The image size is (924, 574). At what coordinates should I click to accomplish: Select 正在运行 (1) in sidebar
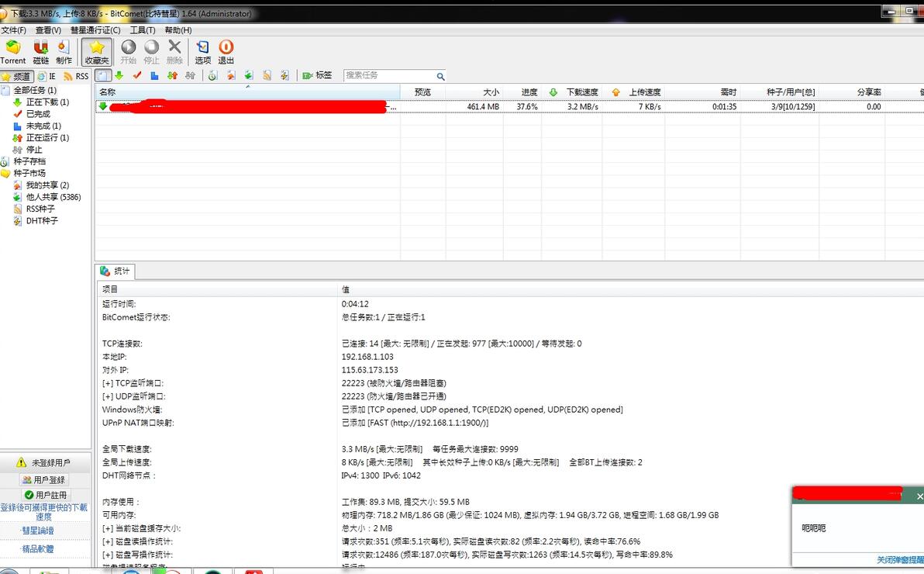[x=47, y=137]
